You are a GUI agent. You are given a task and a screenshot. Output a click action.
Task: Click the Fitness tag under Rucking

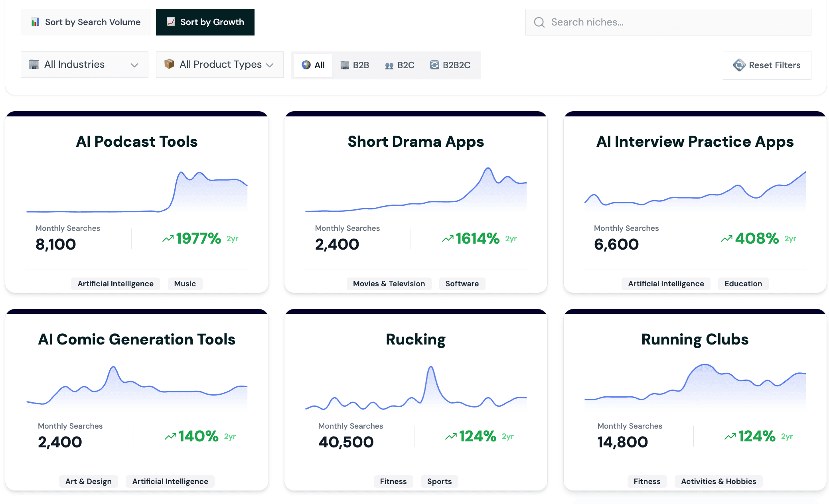point(393,481)
